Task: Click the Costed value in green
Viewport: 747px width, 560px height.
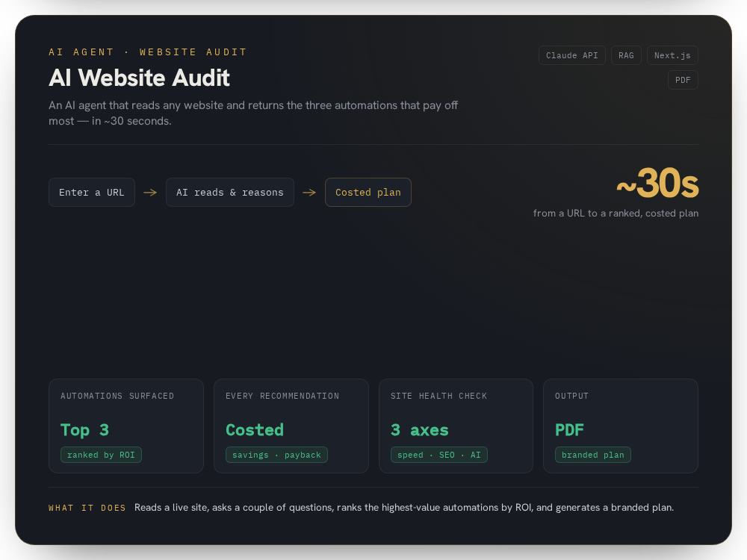Action: pos(255,430)
